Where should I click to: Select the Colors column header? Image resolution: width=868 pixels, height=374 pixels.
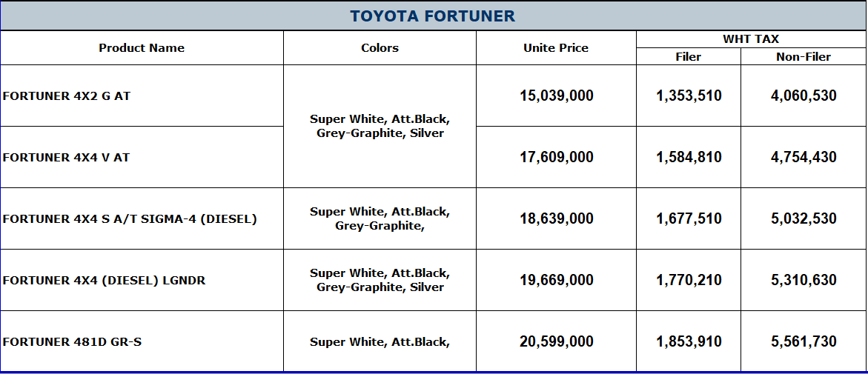(x=380, y=47)
